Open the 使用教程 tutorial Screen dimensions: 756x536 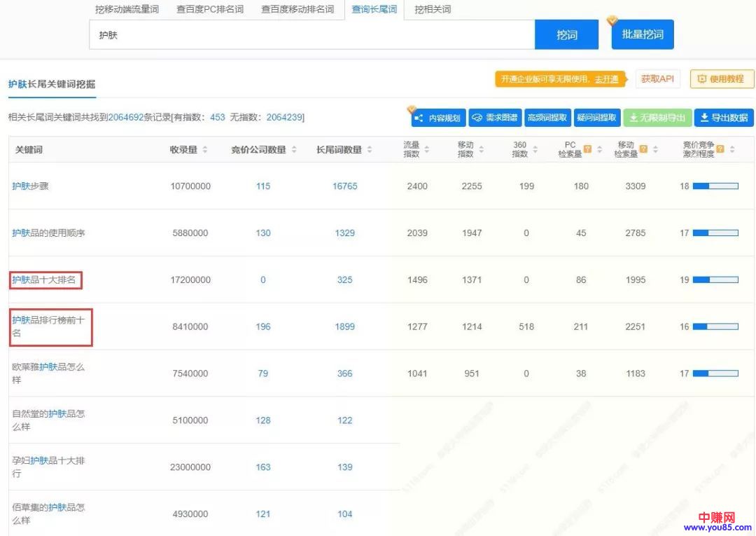tap(721, 79)
